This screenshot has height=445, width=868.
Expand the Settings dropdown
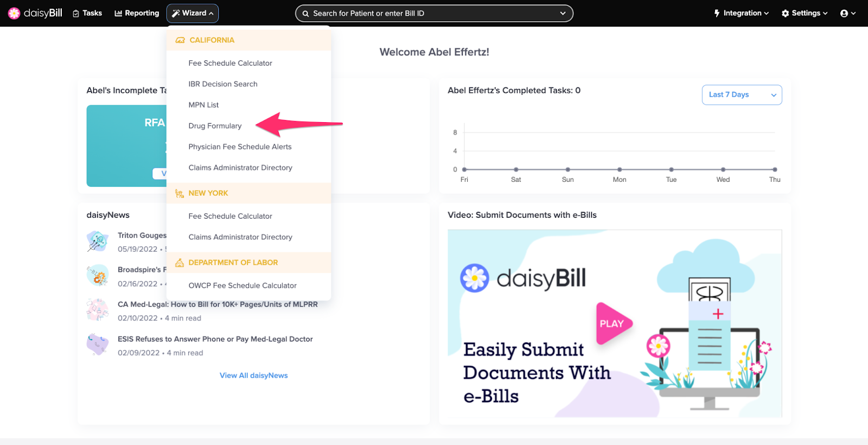coord(805,13)
